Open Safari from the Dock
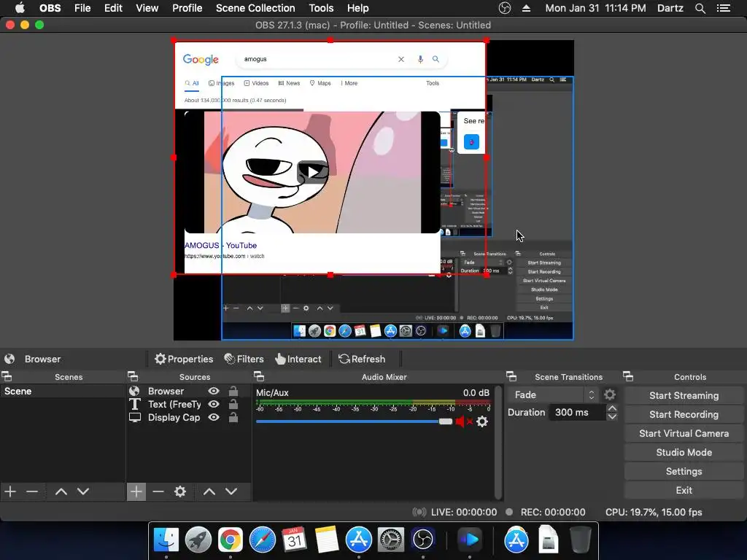747x560 pixels. point(263,540)
